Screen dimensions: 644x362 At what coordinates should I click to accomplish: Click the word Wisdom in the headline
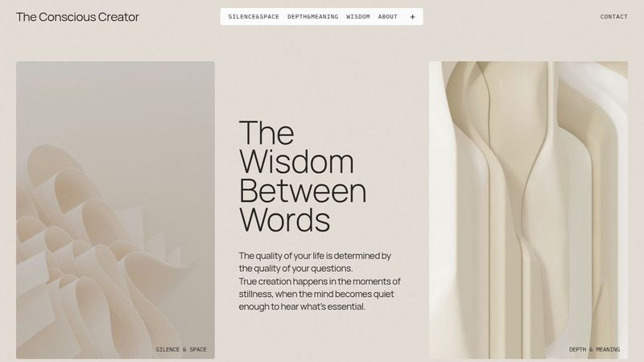296,162
